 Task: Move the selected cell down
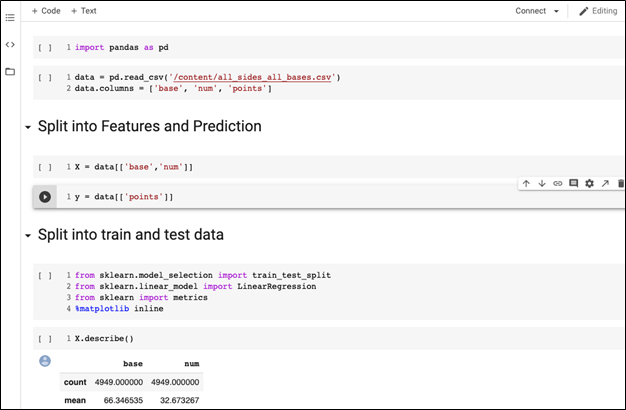[542, 183]
